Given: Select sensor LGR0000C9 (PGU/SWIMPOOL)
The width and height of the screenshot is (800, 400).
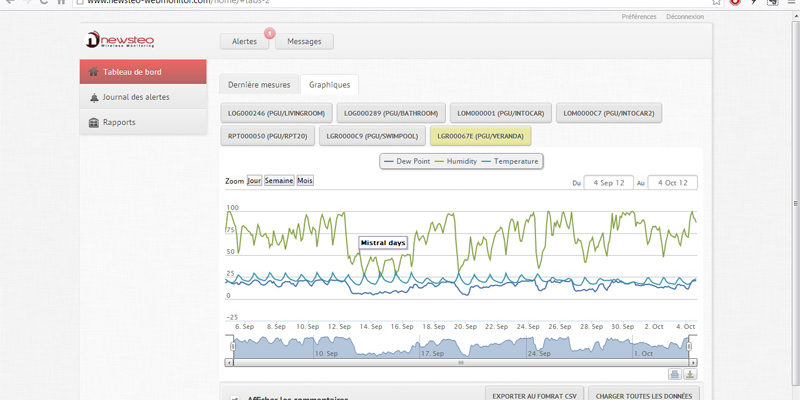Looking at the screenshot, I should [x=373, y=136].
